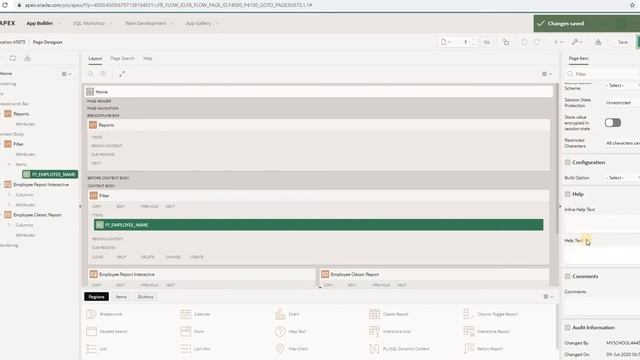Pick the PL/SQL Dynamic Content gallery region
This screenshot has height=360, width=640.
tap(399, 349)
